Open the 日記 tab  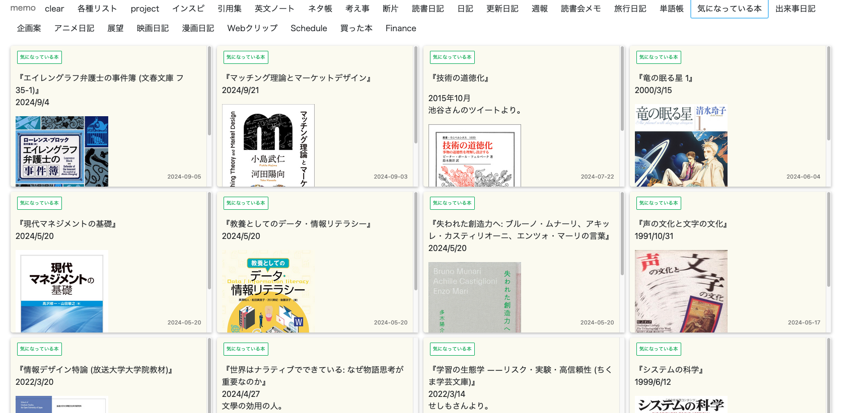point(465,9)
